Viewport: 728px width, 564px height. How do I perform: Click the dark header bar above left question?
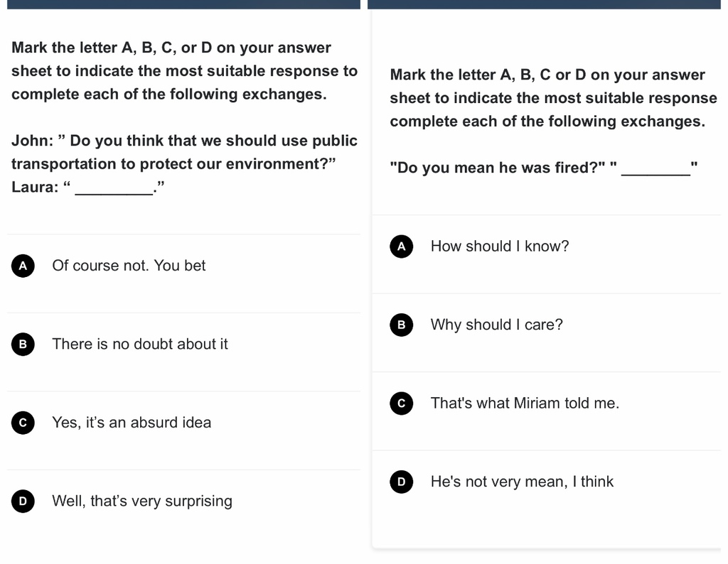[x=184, y=4]
